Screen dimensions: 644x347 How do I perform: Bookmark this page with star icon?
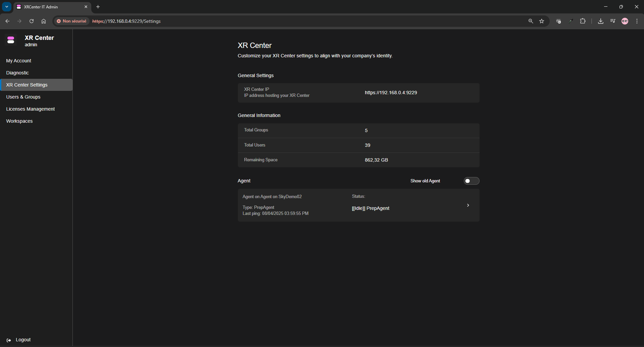tap(542, 21)
